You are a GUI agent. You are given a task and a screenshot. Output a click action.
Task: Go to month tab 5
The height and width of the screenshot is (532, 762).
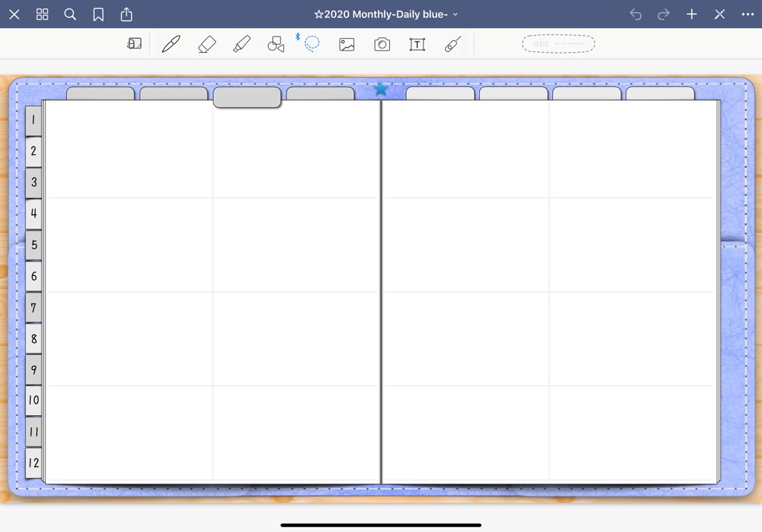[33, 245]
